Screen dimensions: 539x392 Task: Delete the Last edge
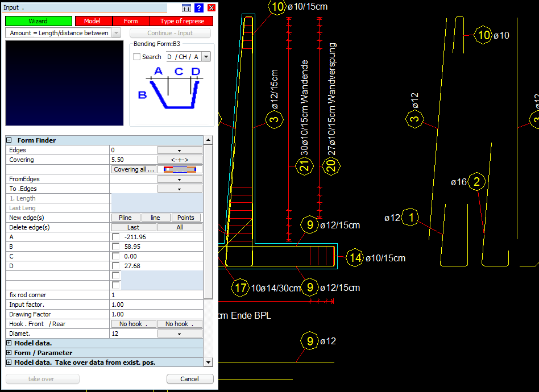point(134,227)
